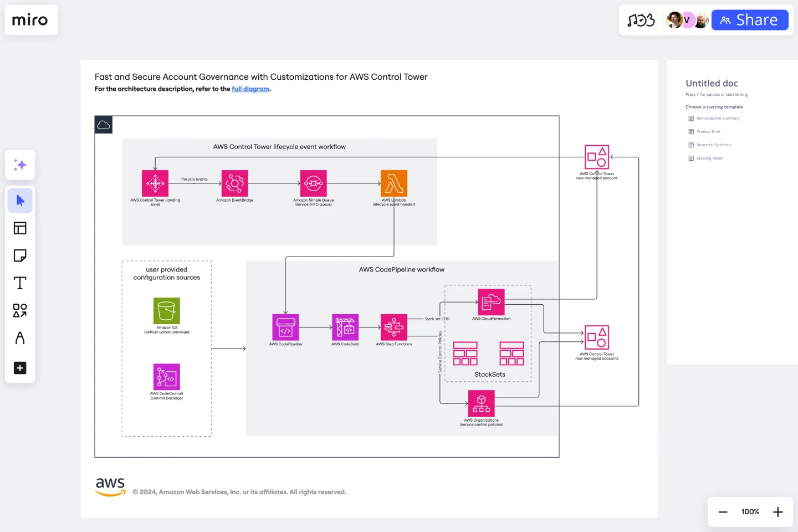
Task: Zoom in with plus button
Action: click(778, 512)
